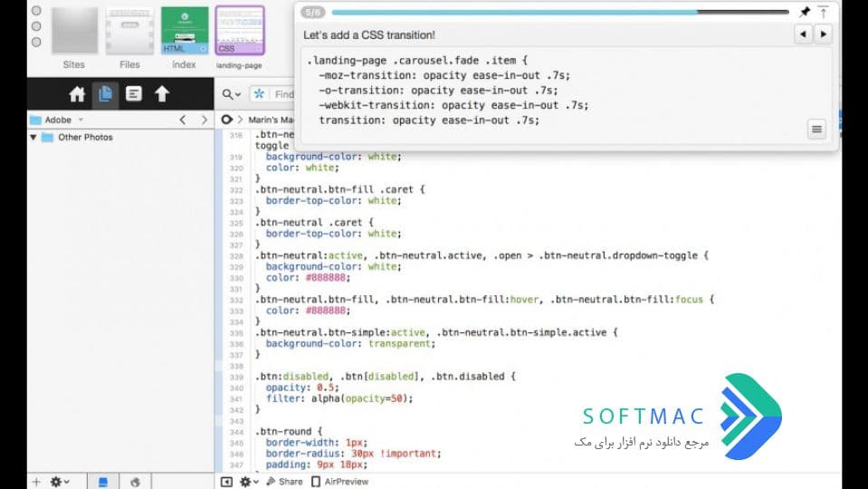
Task: Click line 'background-color: transparent;'
Action: (350, 343)
